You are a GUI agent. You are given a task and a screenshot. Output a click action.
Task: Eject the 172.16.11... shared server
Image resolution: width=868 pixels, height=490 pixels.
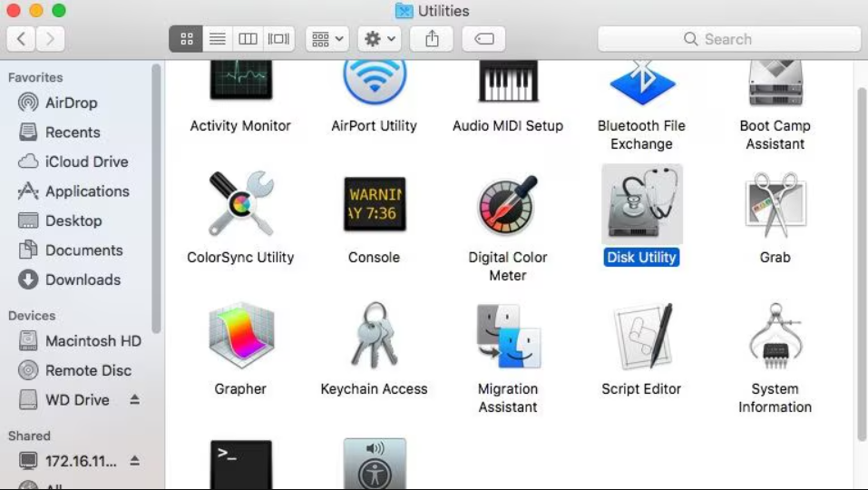click(134, 460)
